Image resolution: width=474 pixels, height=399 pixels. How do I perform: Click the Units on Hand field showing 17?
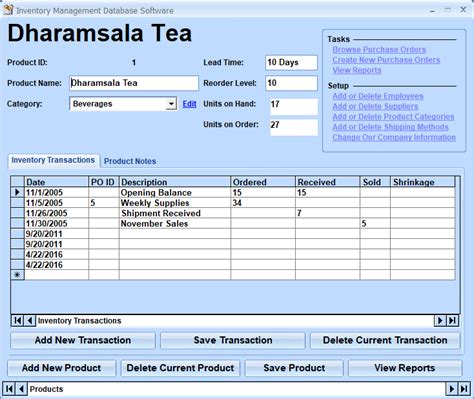tap(294, 106)
